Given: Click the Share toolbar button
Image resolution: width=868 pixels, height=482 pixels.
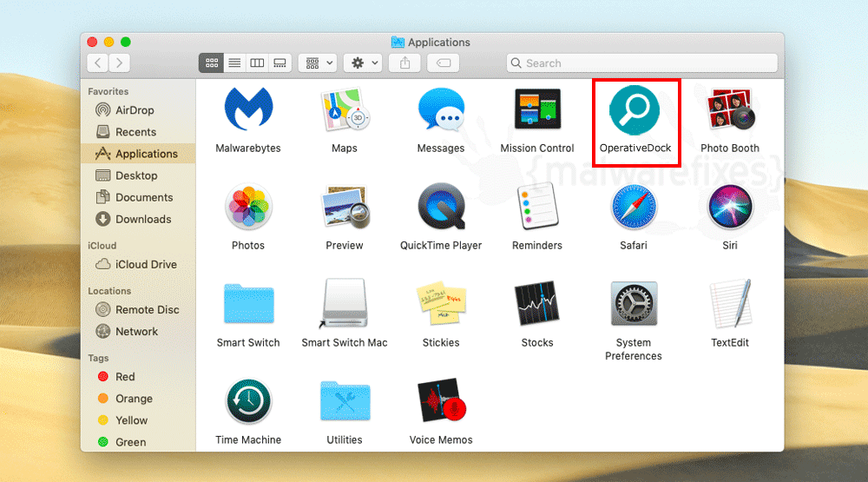Looking at the screenshot, I should (x=404, y=63).
